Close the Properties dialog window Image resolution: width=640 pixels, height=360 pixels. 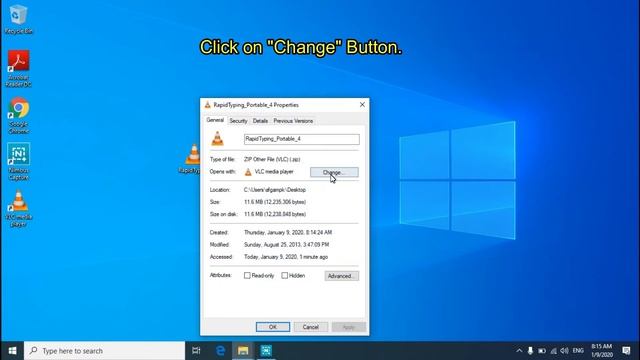362,104
